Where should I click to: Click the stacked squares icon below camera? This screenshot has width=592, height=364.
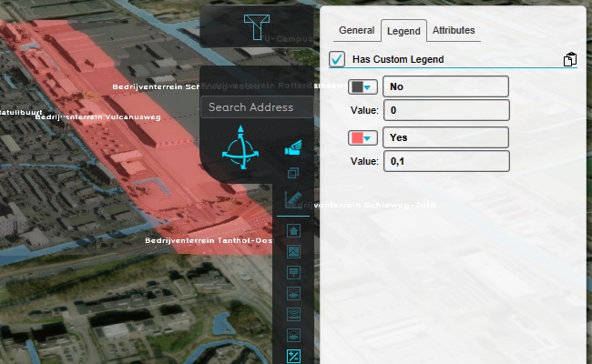pos(293,173)
